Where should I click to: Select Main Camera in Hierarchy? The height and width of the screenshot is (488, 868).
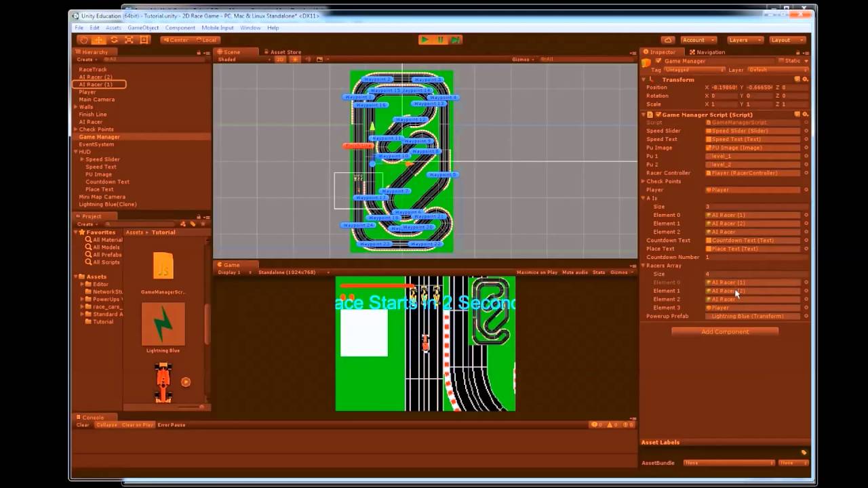(x=96, y=100)
